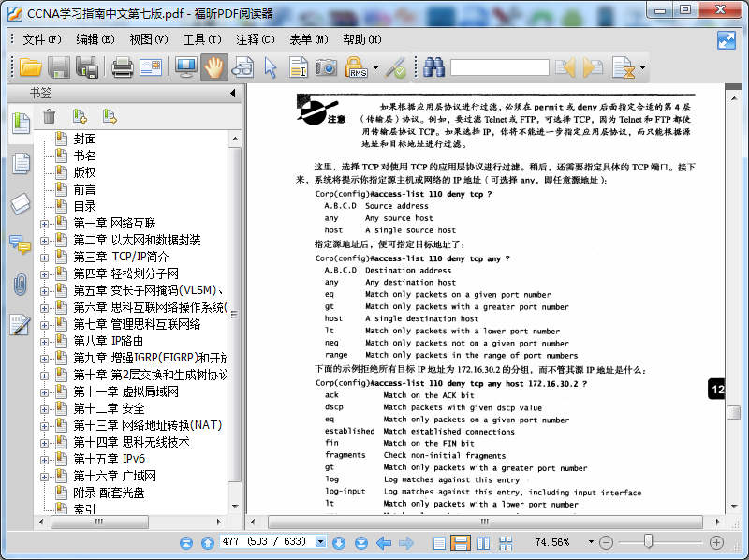Choose the arrow Select Annotation tool
Screen dimensions: 749x560
(271, 67)
